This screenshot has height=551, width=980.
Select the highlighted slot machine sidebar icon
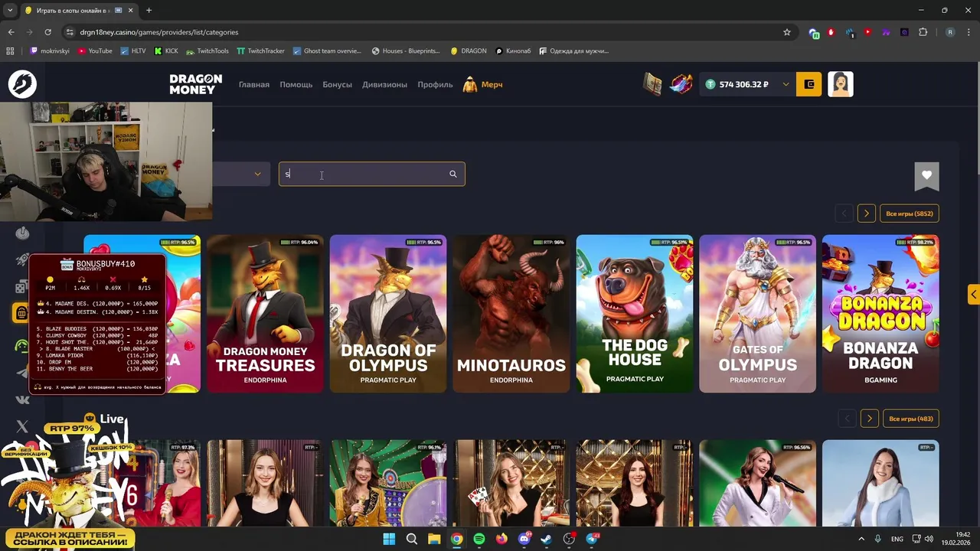21,312
